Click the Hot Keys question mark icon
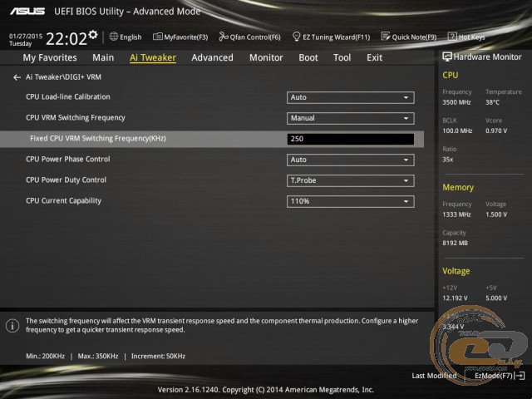The width and height of the screenshot is (532, 399). (x=452, y=37)
